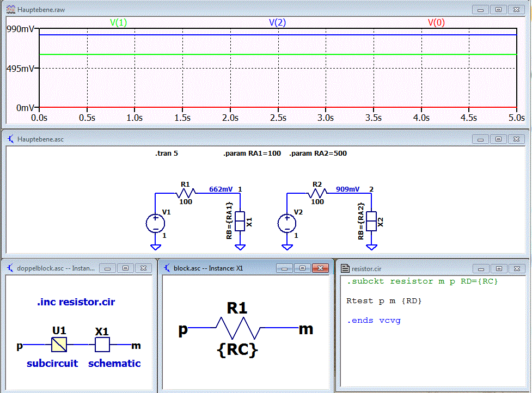
Task: Click the V(0) trace label in waveform
Action: pos(436,22)
